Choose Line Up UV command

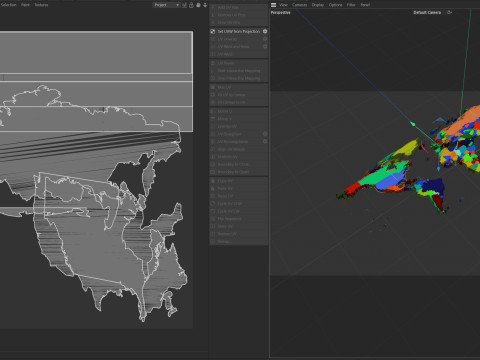239,127
